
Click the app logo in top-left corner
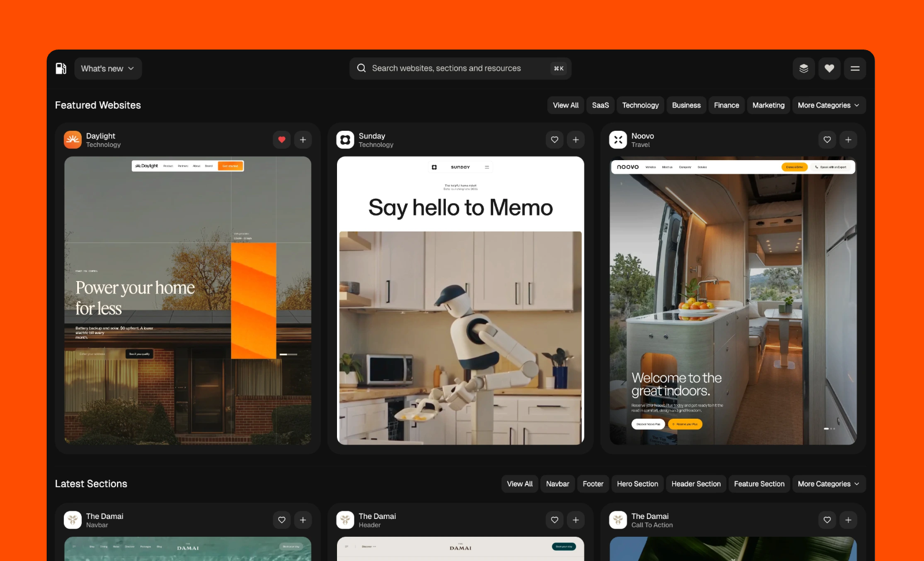tap(61, 69)
